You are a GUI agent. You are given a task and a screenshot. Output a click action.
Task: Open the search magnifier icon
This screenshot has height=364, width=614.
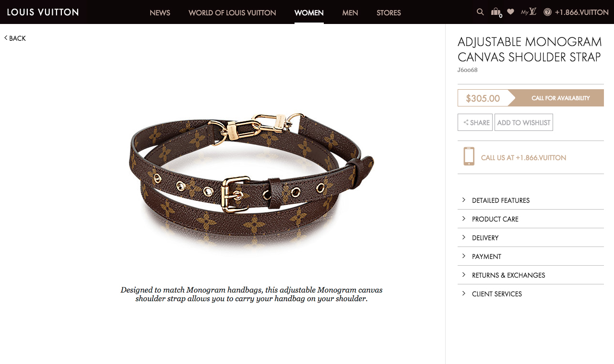480,12
